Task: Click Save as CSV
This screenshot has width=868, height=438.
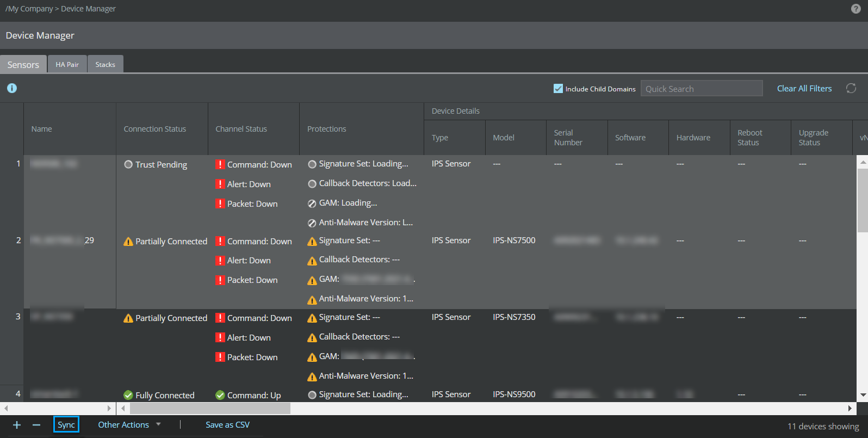Action: pos(228,425)
